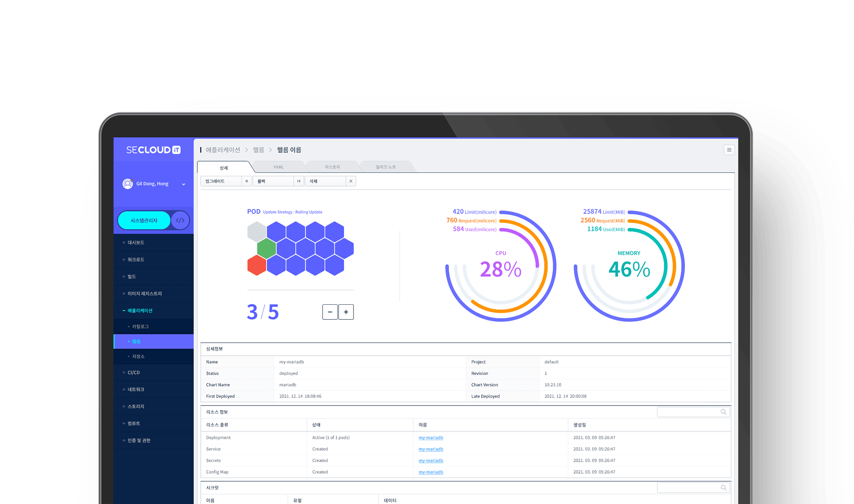Screen dimensions: 854x504
Task: Click the rollback skip-back icon
Action: click(299, 181)
